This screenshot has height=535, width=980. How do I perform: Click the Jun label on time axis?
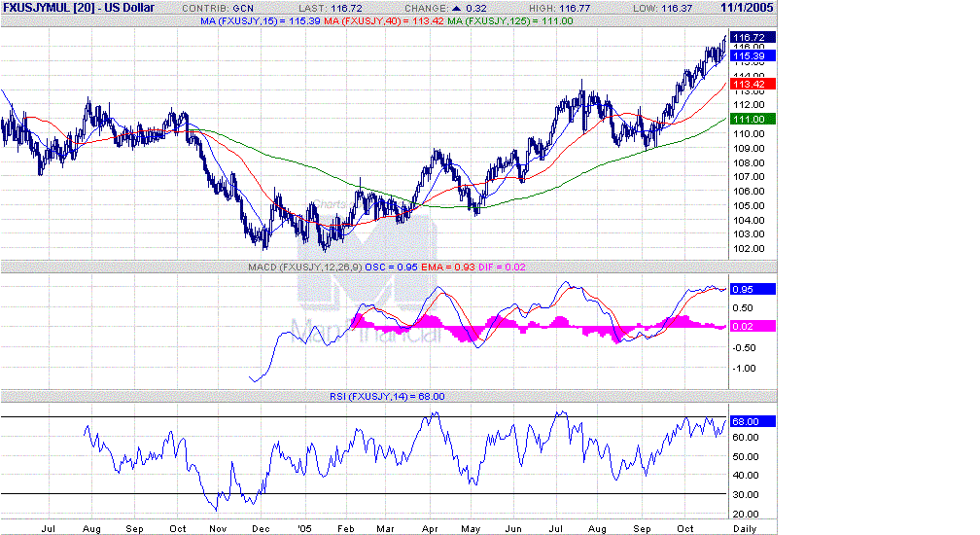(513, 529)
